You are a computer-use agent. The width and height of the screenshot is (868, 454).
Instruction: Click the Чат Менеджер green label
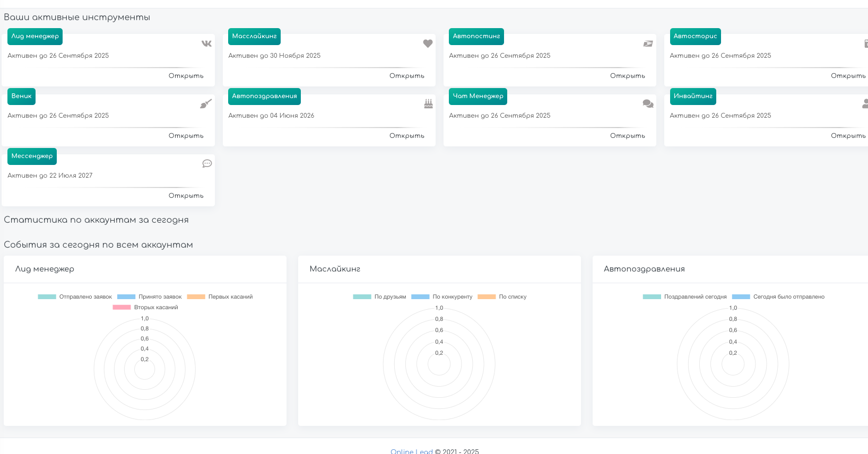478,97
